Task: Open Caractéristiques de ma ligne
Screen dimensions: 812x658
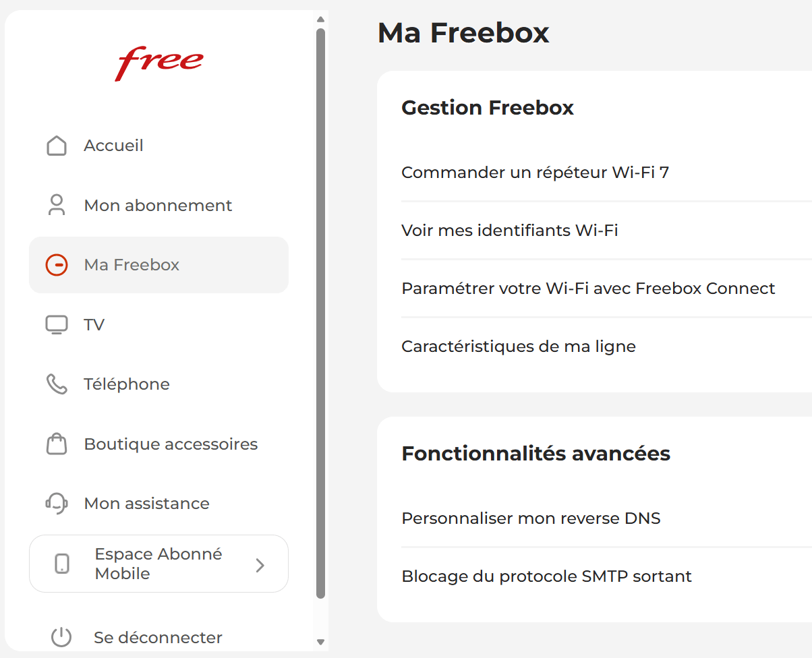Action: [518, 347]
